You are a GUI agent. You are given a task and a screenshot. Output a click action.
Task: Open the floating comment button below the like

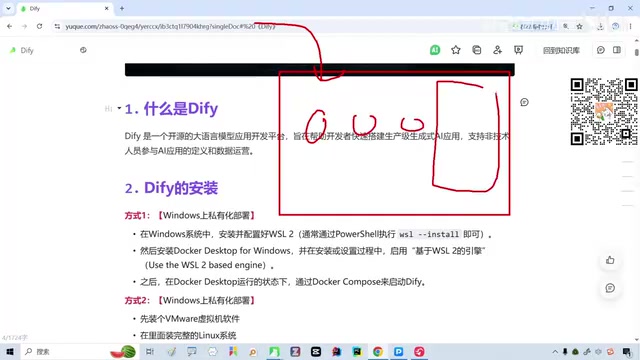click(610, 288)
